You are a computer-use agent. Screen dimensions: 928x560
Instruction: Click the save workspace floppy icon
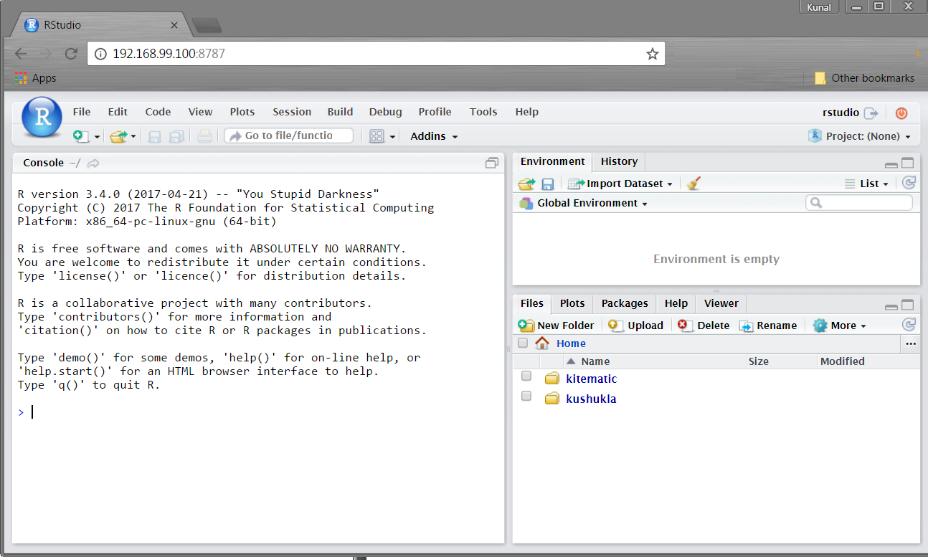(x=547, y=184)
